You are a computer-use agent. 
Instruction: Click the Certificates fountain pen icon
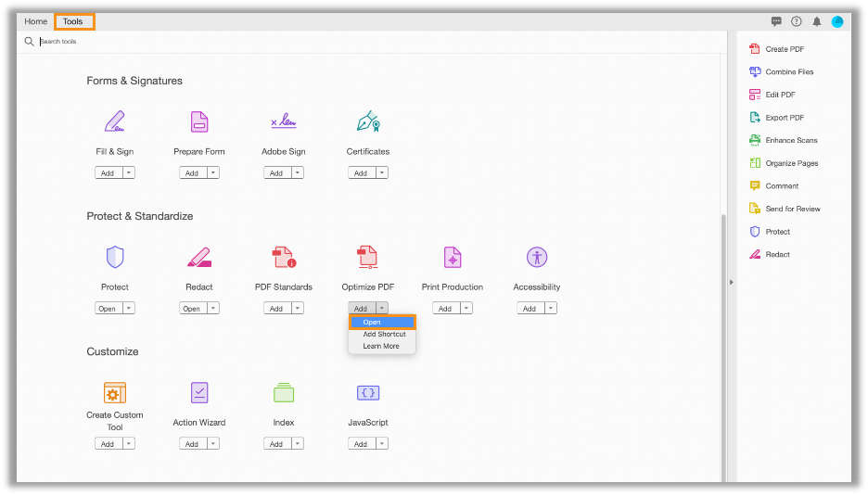(x=368, y=121)
